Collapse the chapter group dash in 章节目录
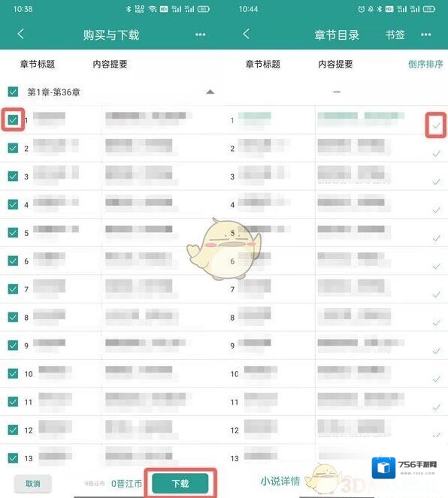 click(337, 92)
